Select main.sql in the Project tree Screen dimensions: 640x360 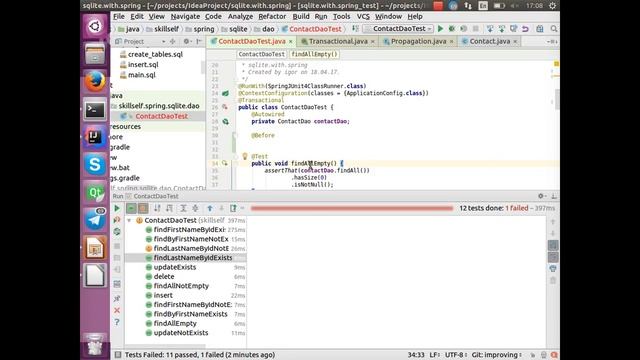(x=142, y=75)
